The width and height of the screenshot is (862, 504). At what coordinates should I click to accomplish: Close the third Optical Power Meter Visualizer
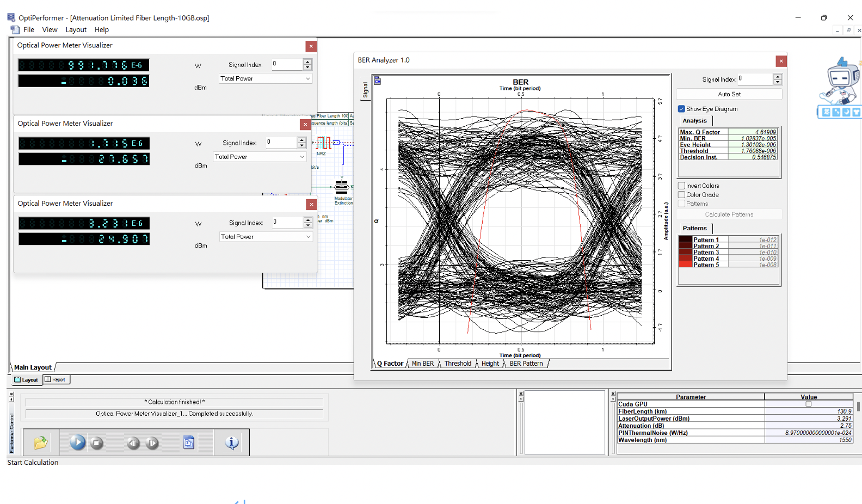point(311,204)
